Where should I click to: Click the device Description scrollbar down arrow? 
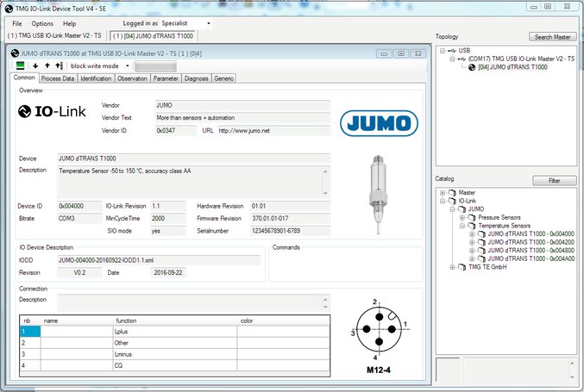[x=325, y=194]
